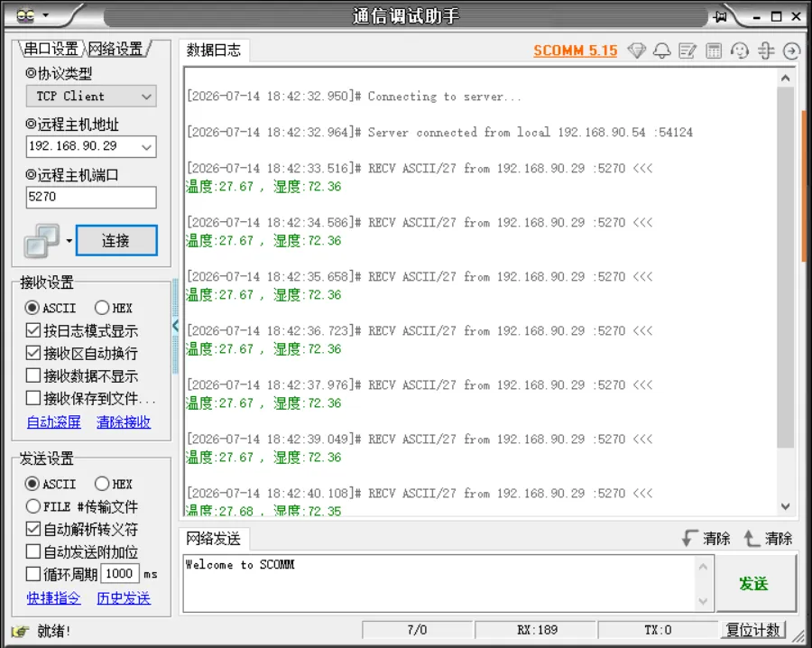
Task: Open the app logo menu in the title bar
Action: 26,15
